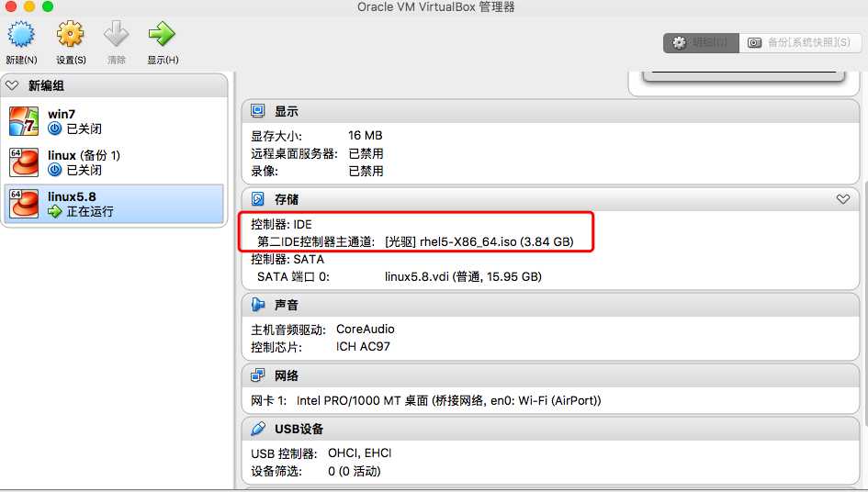Screen dimensions: 868x492
Task: Open the 声音 section header link
Action: [287, 305]
